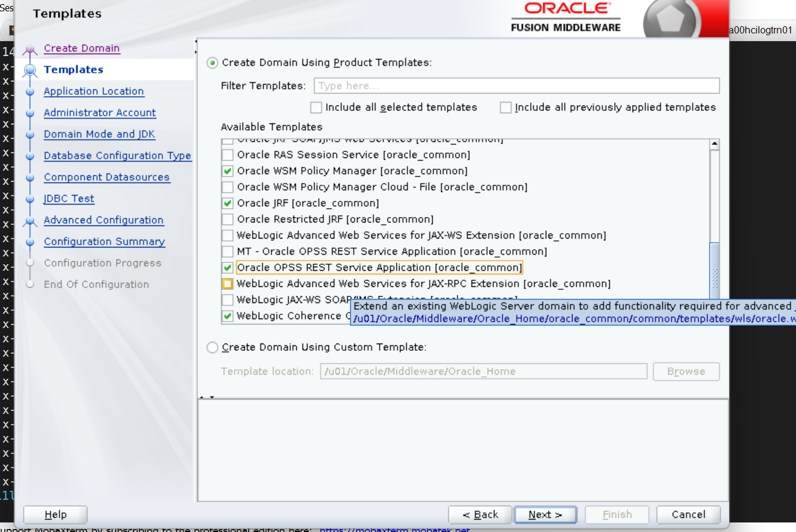The image size is (796, 532).
Task: Check MT - Oracle OPSS REST Service Application
Action: [227, 252]
